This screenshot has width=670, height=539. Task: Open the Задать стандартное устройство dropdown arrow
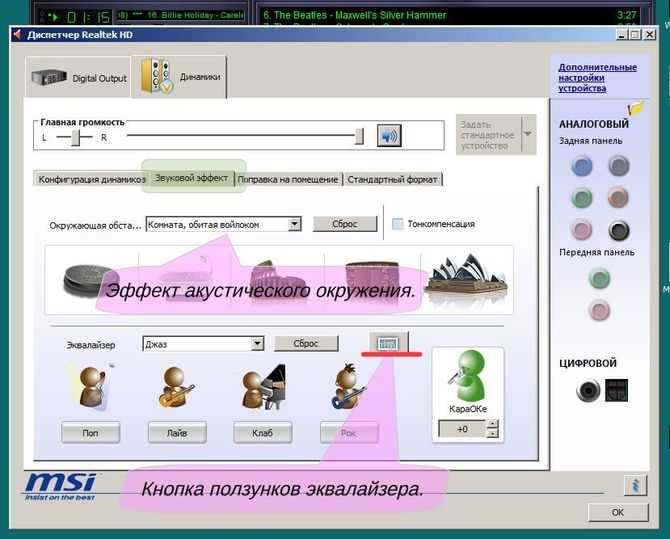tap(529, 134)
